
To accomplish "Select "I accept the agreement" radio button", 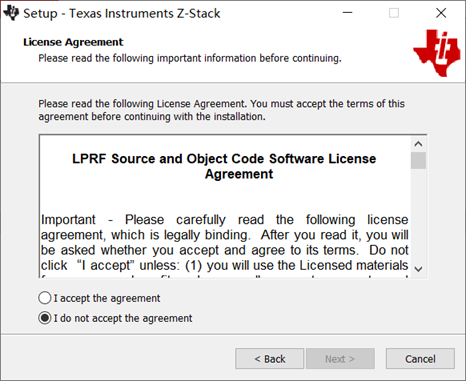I will click(99, 298).
